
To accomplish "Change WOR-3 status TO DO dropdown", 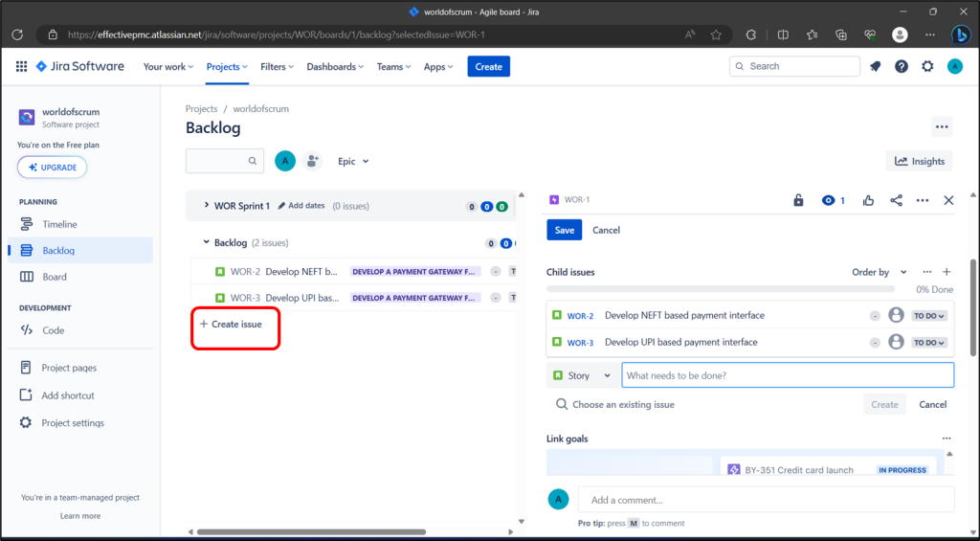I will coord(928,343).
